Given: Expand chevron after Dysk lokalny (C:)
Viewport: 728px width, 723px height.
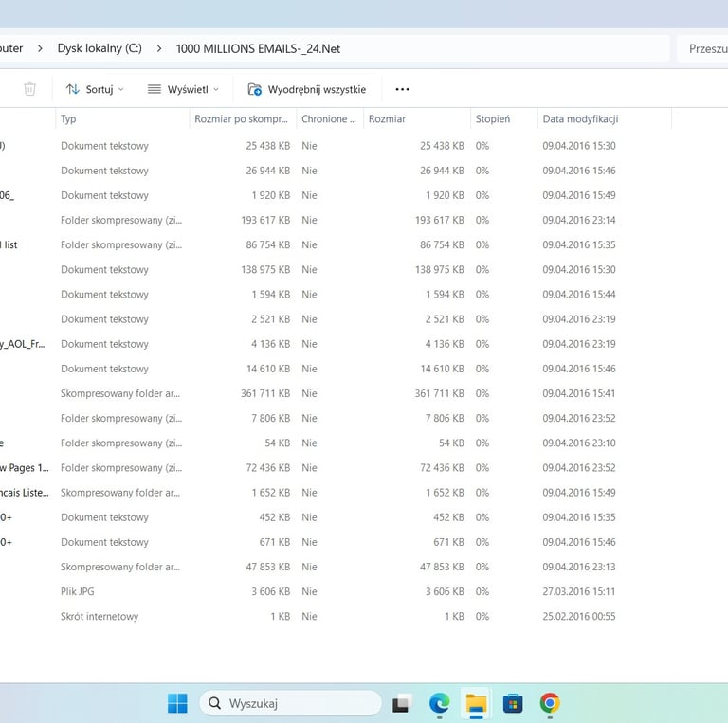Looking at the screenshot, I should pyautogui.click(x=159, y=48).
